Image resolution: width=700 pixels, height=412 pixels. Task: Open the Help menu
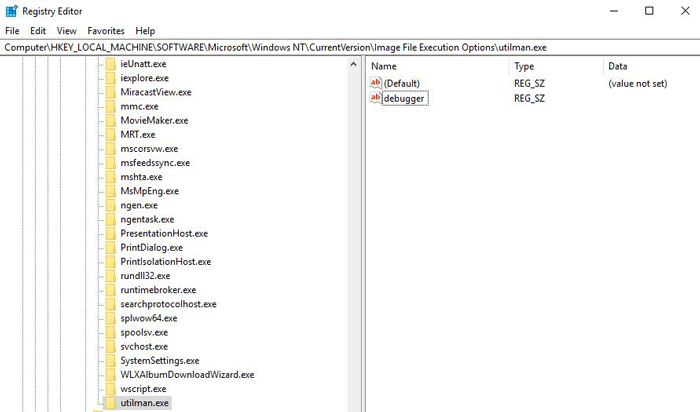pos(145,31)
